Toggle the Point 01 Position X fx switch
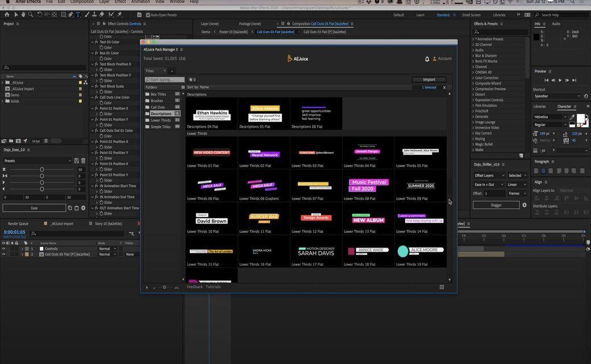Image resolution: width=591 pixels, height=364 pixels. pos(97,108)
